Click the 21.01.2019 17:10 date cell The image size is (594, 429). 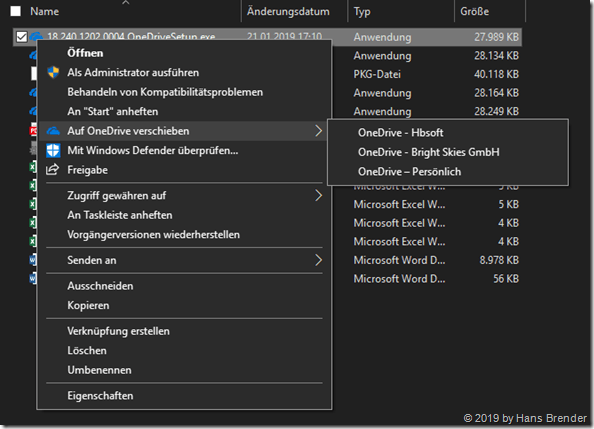tap(284, 37)
